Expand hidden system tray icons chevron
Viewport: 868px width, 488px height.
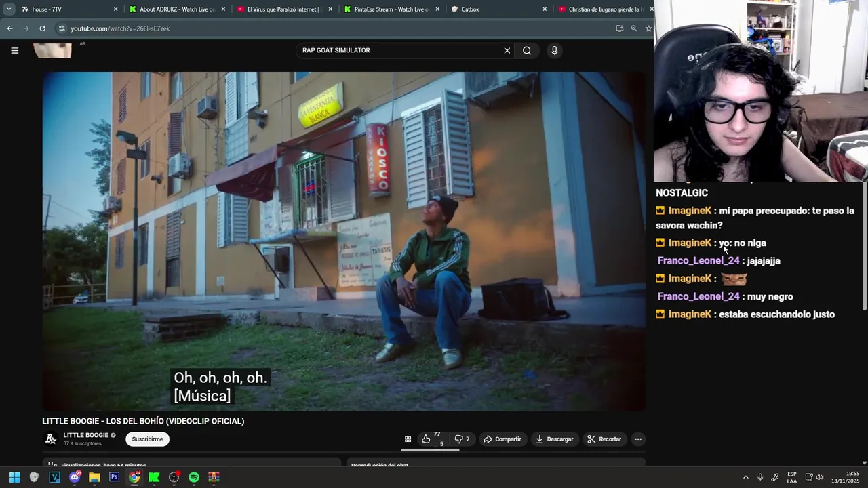pos(745,477)
